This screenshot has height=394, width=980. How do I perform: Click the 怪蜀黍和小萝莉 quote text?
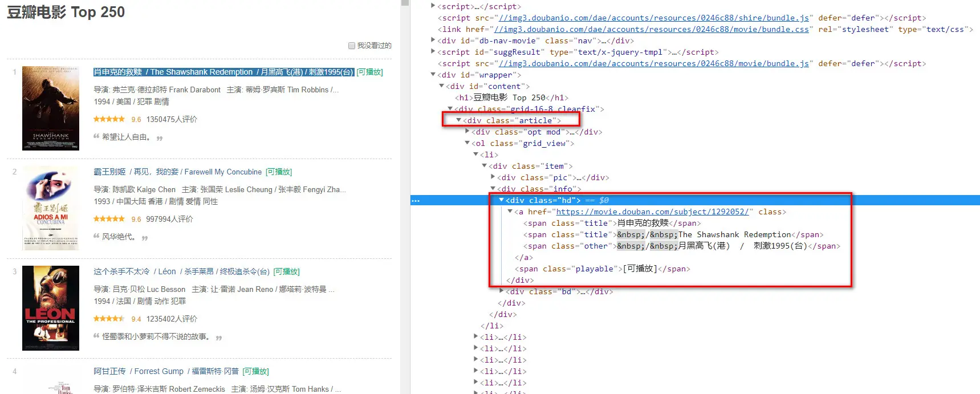tap(156, 336)
